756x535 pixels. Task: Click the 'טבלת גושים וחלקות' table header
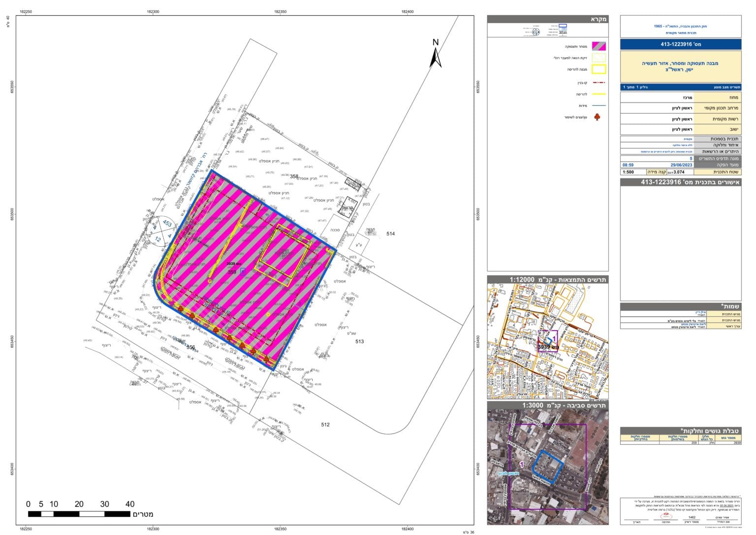[x=681, y=431]
